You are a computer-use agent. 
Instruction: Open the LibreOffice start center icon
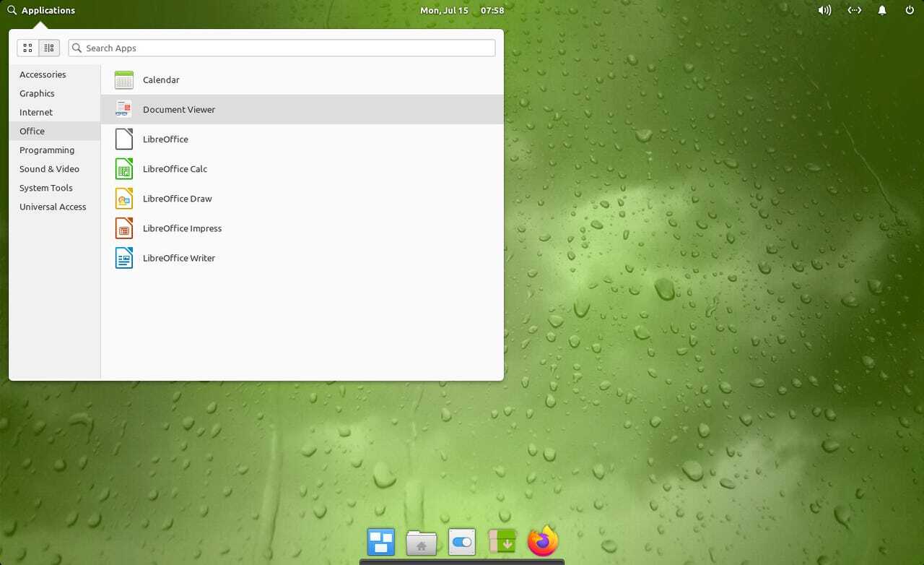coord(124,139)
